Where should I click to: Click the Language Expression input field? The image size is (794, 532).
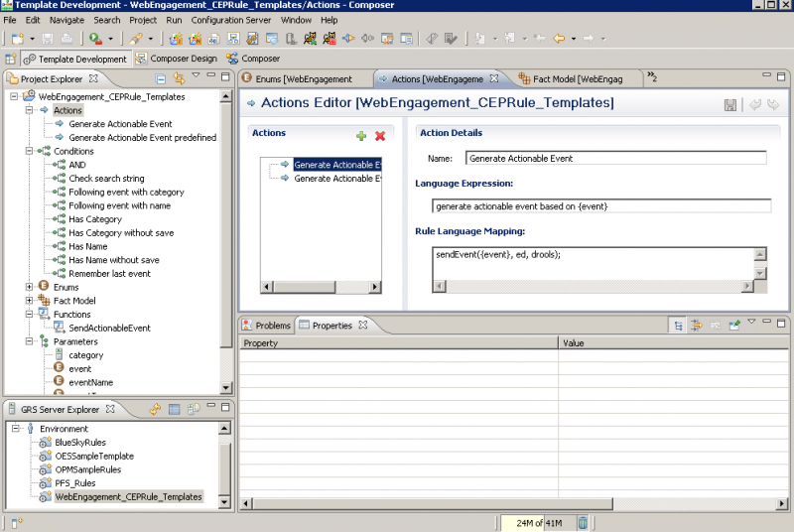601,206
